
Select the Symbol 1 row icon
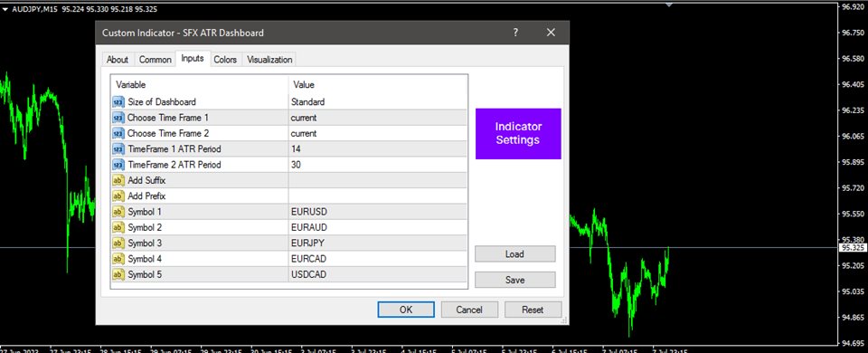coord(118,212)
